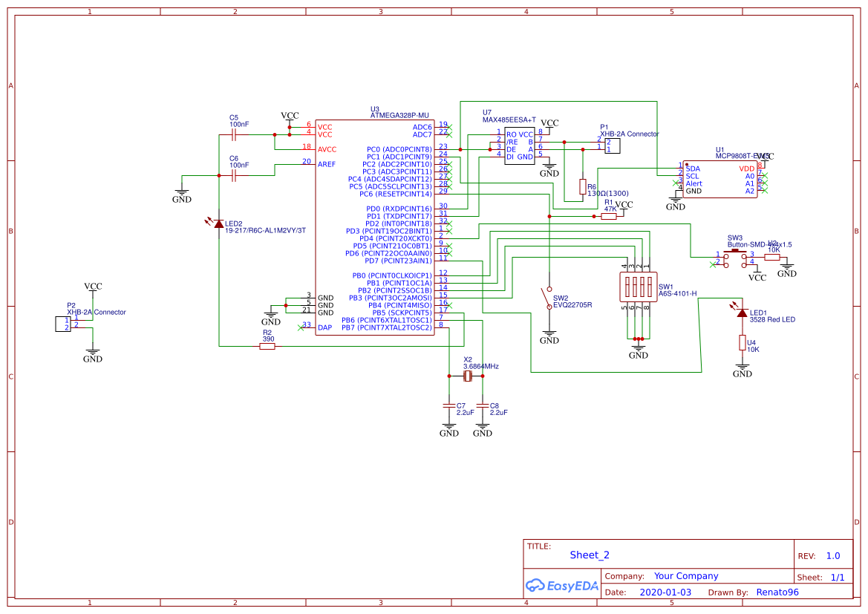Select the Sheet_2 title text
Image resolution: width=868 pixels, height=614 pixels.
point(590,555)
